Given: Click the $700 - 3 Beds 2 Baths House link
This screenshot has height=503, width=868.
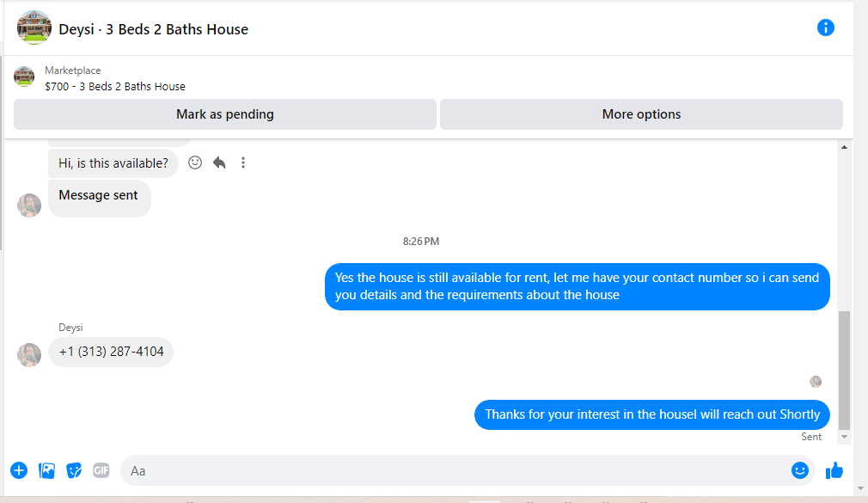Looking at the screenshot, I should 115,86.
